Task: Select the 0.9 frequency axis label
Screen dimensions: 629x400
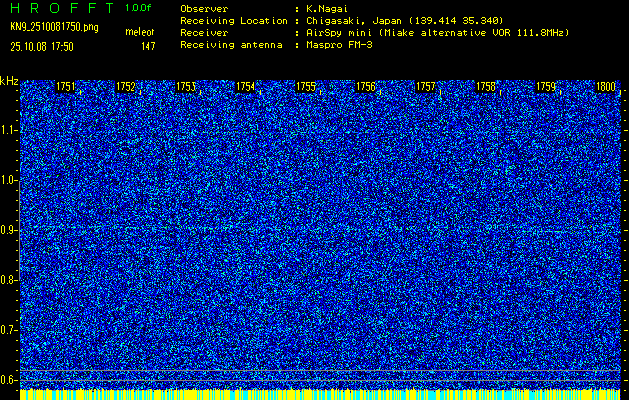Action: pos(9,230)
